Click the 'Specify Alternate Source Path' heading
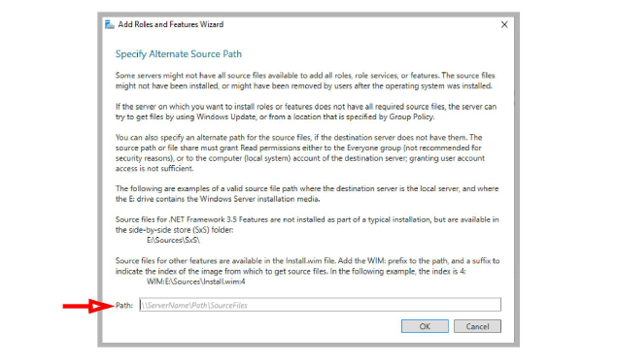This screenshot has height=364, width=617. point(178,53)
